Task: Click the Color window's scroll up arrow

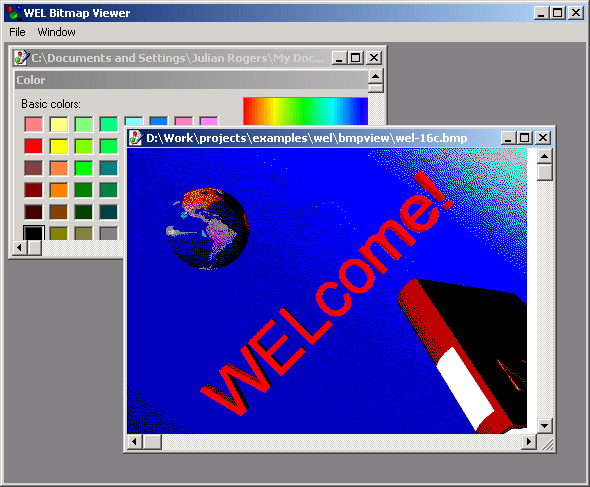Action: (x=375, y=76)
